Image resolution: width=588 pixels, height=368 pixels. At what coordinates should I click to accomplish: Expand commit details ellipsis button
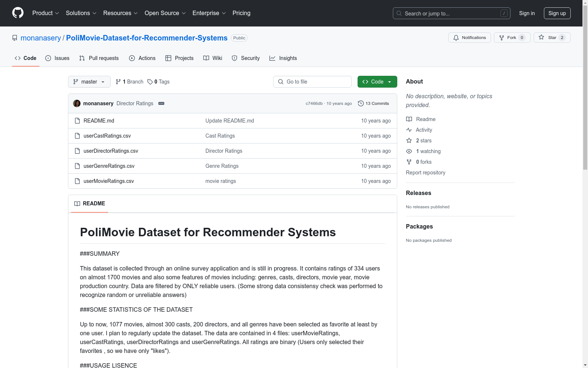click(x=161, y=103)
